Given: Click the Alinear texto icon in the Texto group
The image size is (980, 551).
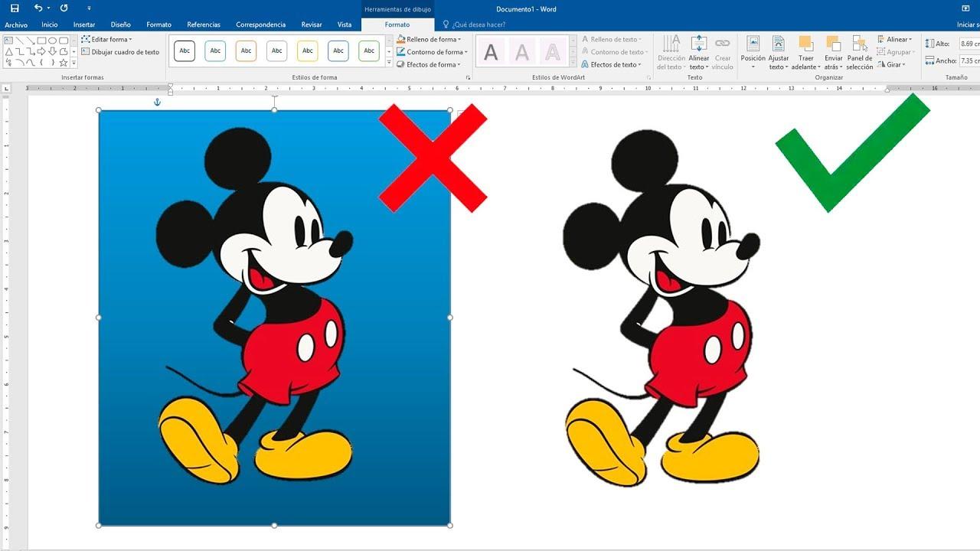Looking at the screenshot, I should point(699,44).
